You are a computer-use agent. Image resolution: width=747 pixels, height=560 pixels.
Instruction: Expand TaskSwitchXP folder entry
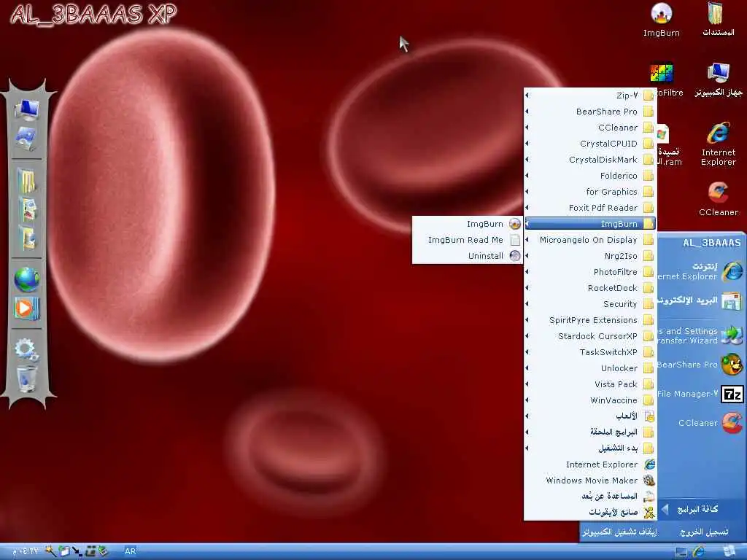tap(590, 352)
